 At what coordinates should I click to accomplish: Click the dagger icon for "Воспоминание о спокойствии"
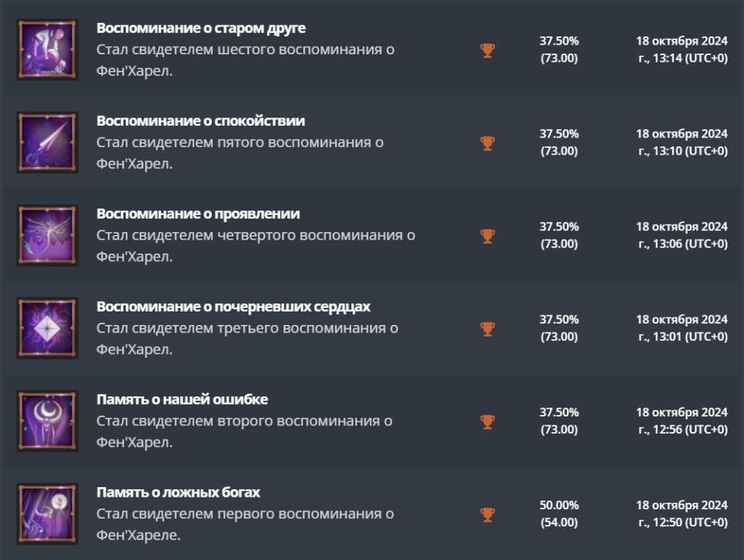(46, 140)
